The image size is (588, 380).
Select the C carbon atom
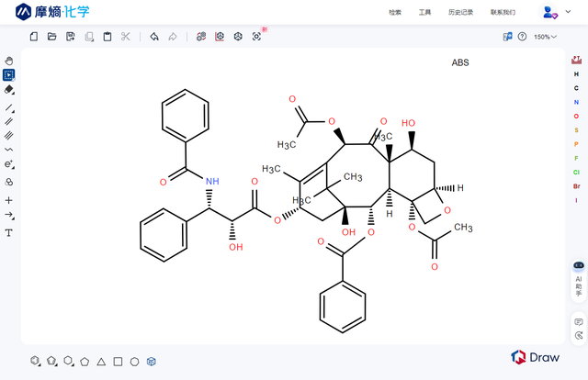click(576, 88)
